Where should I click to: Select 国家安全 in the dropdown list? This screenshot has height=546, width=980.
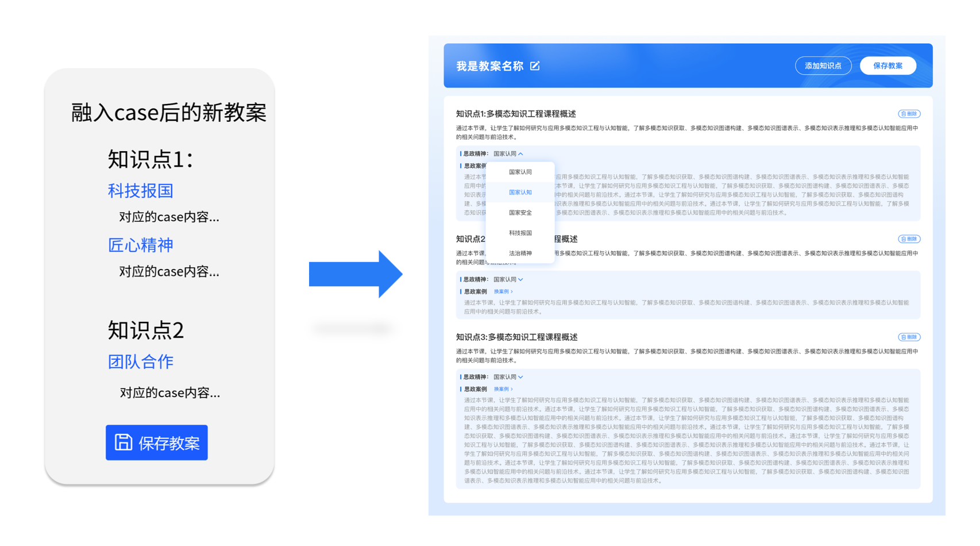(520, 213)
